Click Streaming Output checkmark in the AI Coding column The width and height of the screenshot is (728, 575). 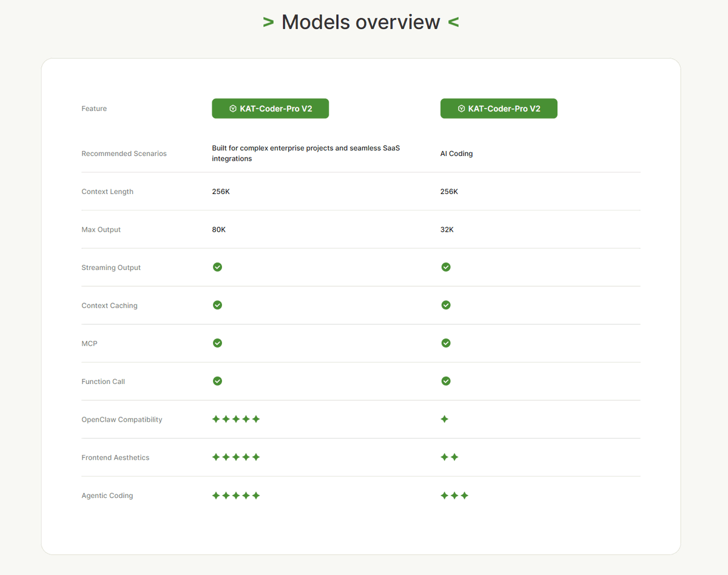click(x=446, y=267)
